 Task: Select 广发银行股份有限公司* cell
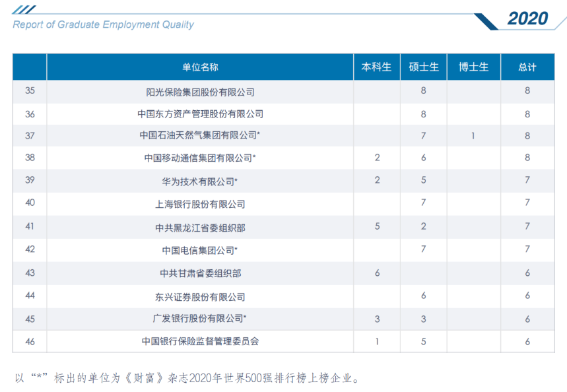pos(200,318)
